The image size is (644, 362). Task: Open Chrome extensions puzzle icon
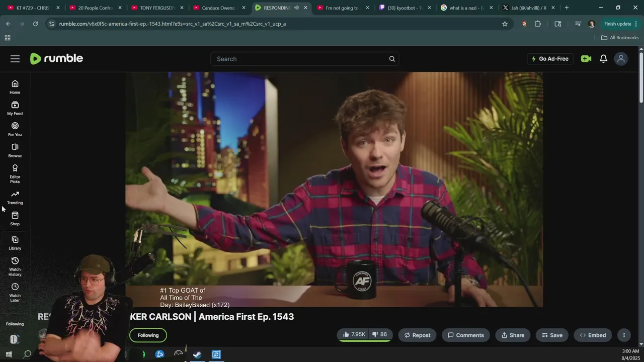coord(538,24)
